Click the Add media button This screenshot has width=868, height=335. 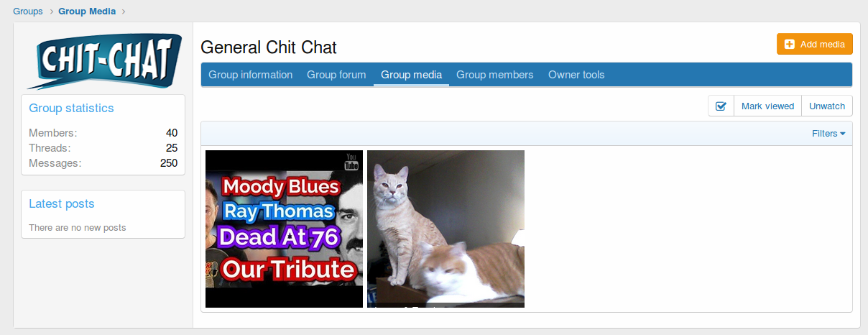815,44
